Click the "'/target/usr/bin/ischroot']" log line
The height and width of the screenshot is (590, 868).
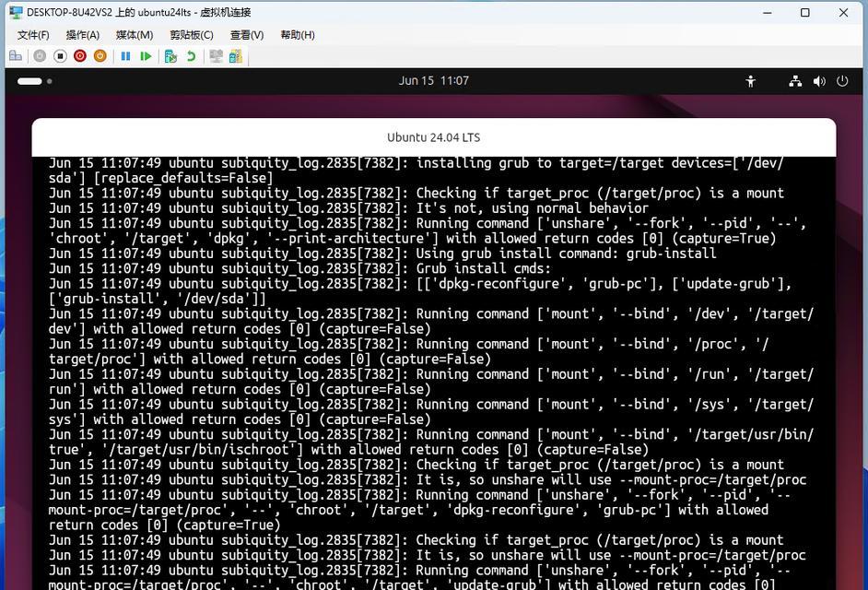[x=348, y=449]
